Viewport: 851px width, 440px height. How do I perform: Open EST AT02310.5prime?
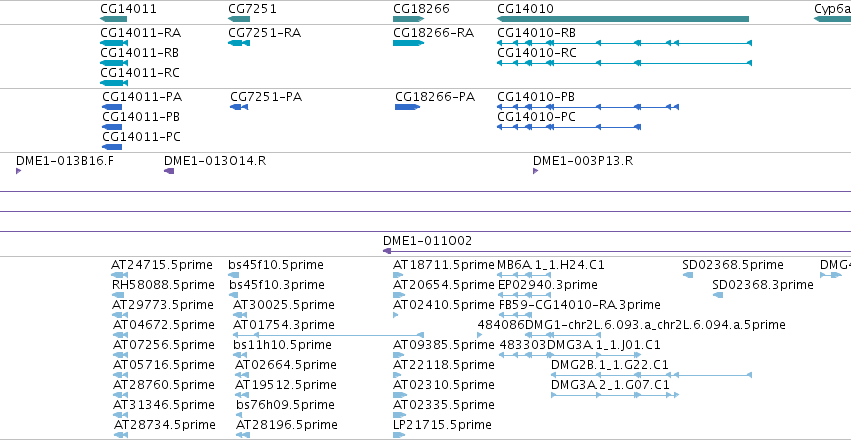444,385
